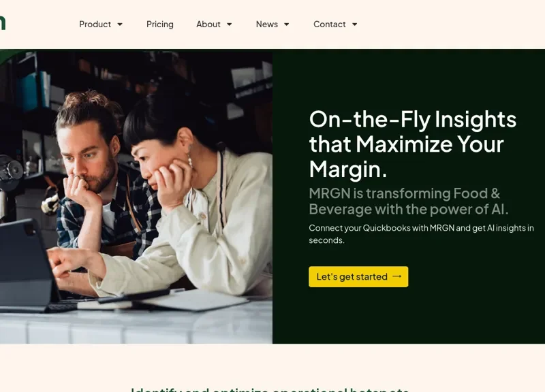This screenshot has width=545, height=392.
Task: Click the Connect your Quickbooks text
Action: pyautogui.click(x=421, y=234)
